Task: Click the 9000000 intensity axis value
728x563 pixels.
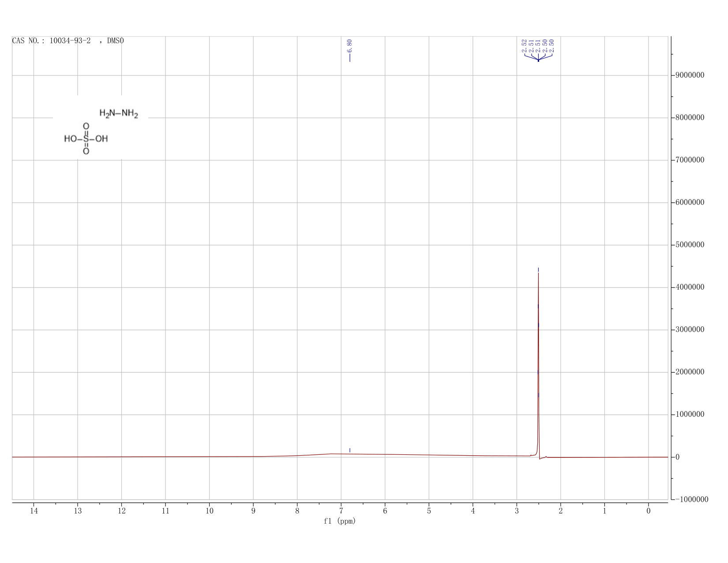Action: (690, 75)
